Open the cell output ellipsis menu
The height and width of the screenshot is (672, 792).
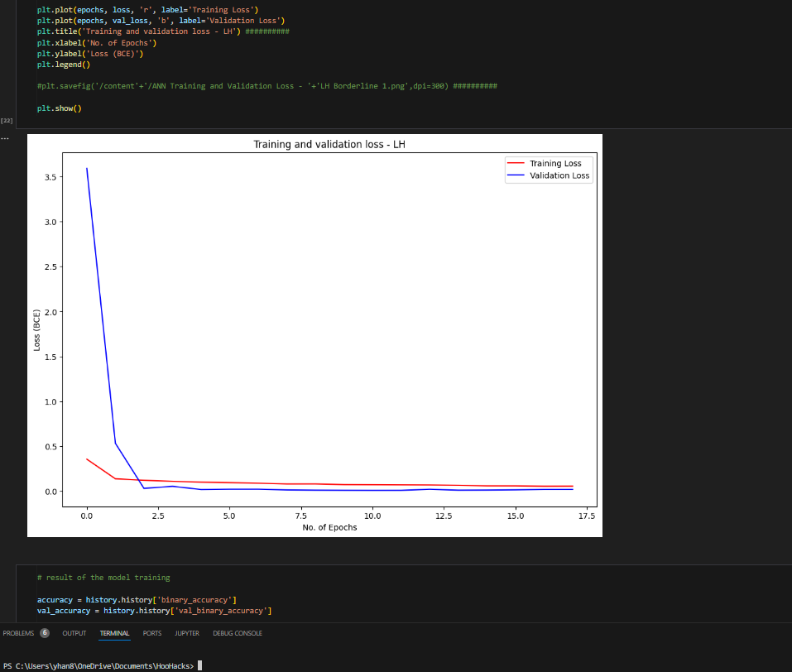(4, 138)
